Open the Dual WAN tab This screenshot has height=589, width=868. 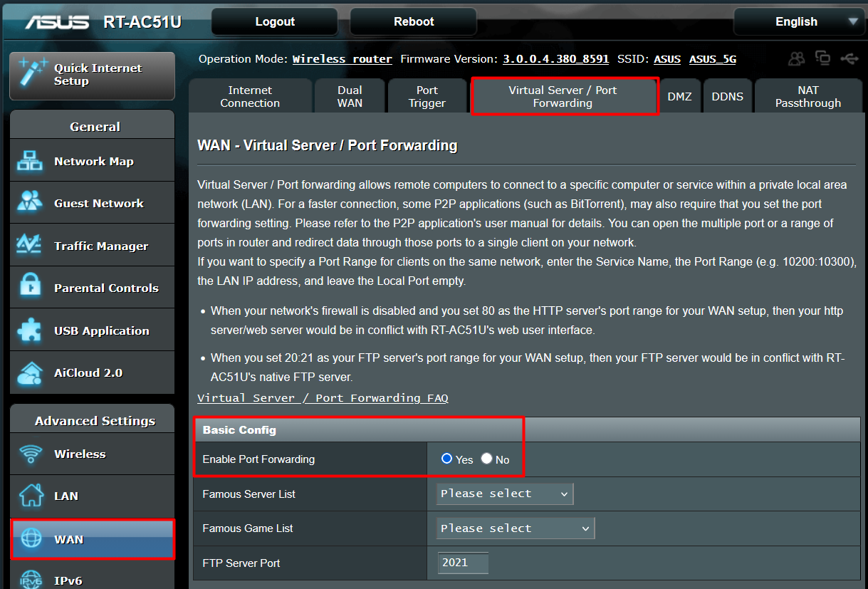point(350,96)
